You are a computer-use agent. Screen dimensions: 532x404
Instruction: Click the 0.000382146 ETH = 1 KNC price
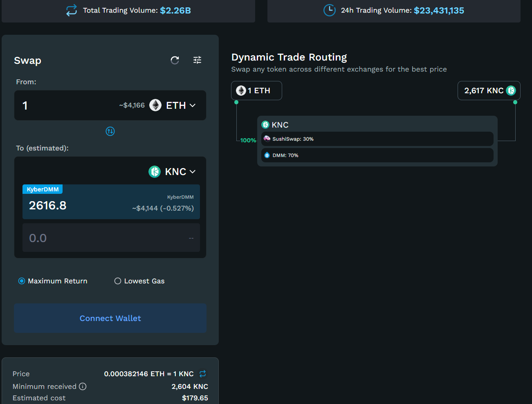pos(149,374)
